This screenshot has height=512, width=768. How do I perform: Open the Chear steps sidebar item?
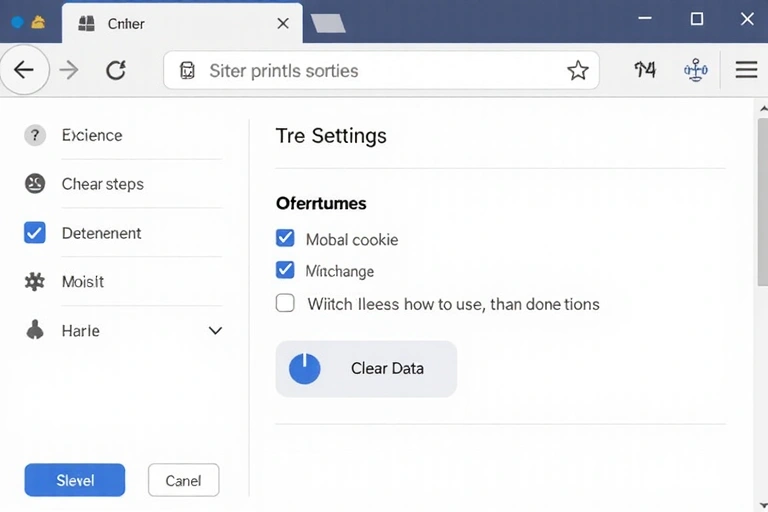tap(102, 184)
